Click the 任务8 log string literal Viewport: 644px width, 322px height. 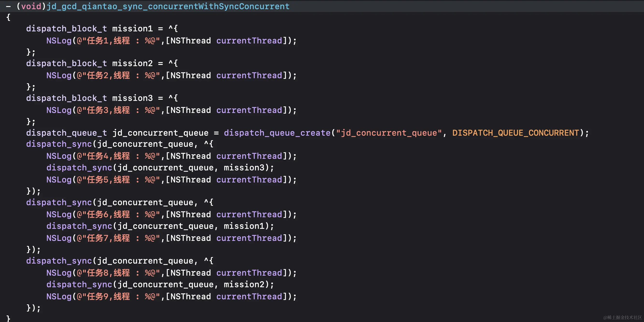coord(118,273)
